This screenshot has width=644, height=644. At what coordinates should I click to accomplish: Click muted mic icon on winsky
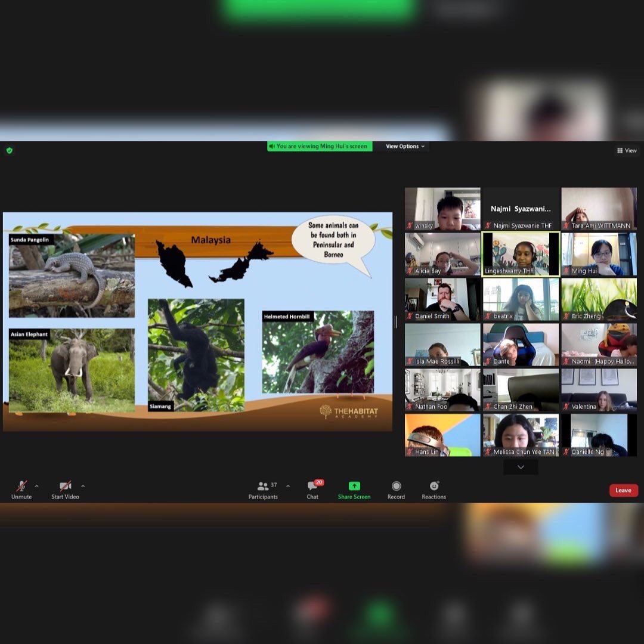click(410, 225)
